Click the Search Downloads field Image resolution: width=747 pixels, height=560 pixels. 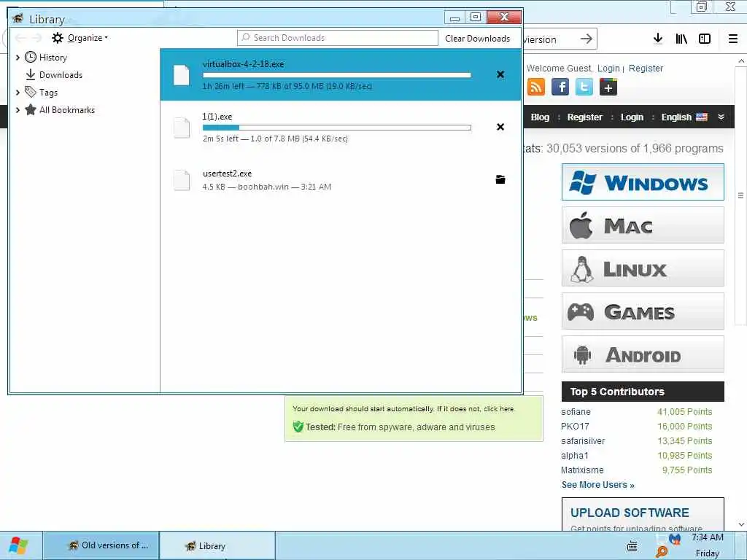337,38
